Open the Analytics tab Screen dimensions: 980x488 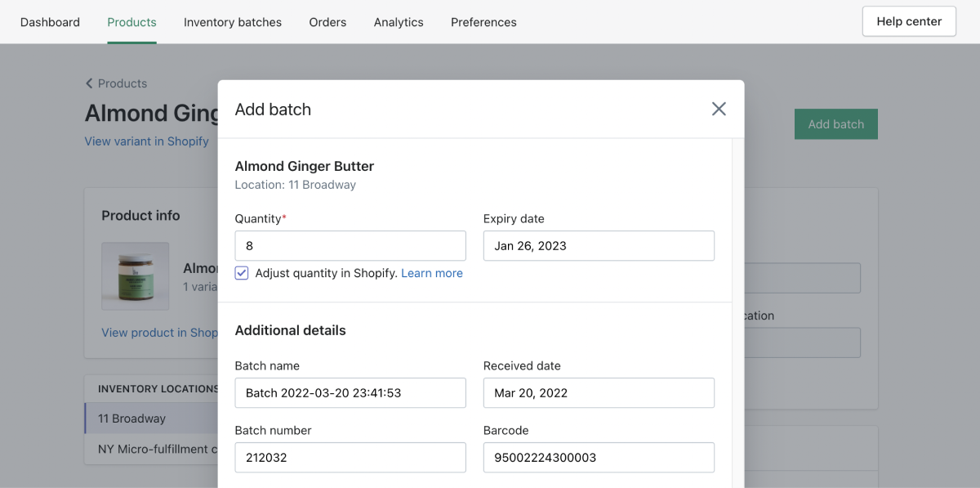click(399, 22)
